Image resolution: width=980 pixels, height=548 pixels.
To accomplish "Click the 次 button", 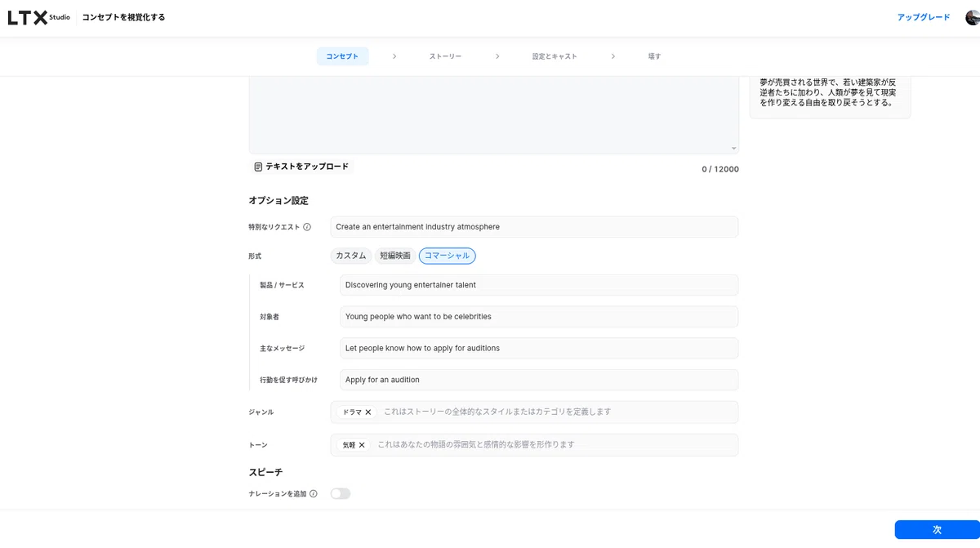I will 937,530.
